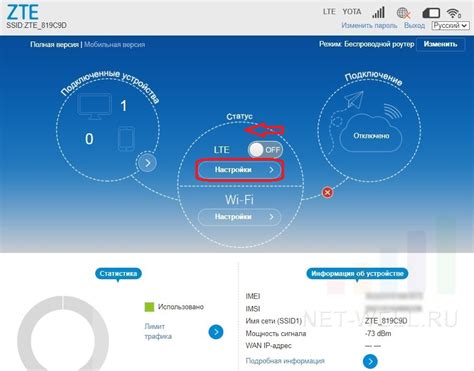Viewport: 474px width, 371px height.
Task: Click the LTE network type indicator in header
Action: click(329, 12)
